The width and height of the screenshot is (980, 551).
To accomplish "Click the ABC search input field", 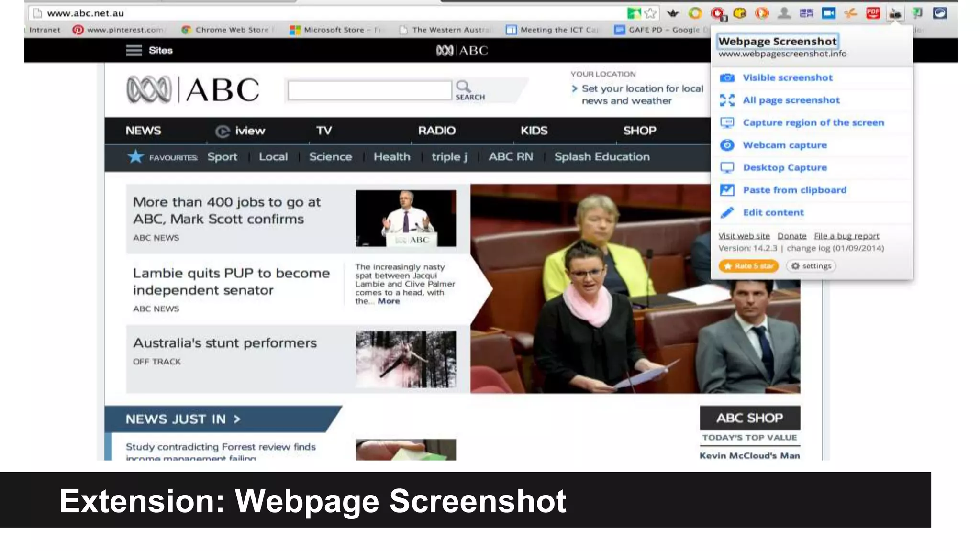I will coord(369,90).
